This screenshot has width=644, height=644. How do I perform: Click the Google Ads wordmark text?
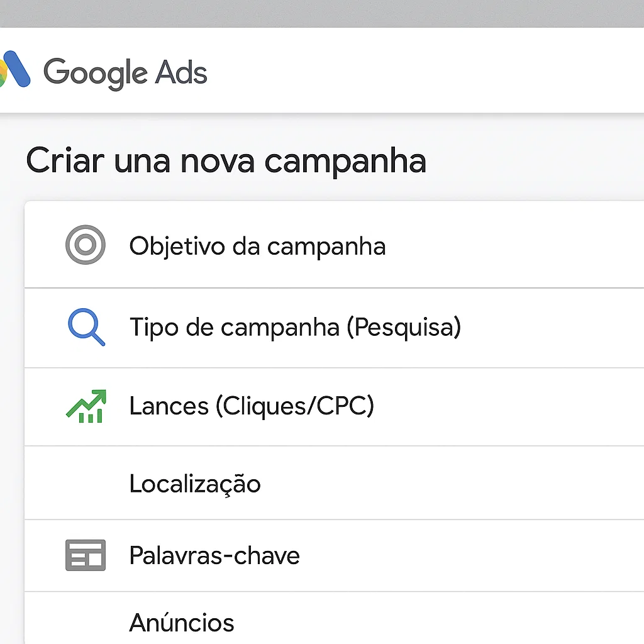pos(125,73)
